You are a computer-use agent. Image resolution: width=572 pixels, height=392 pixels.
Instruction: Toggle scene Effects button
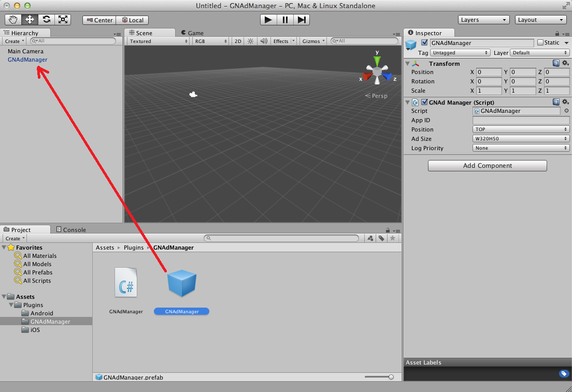280,41
